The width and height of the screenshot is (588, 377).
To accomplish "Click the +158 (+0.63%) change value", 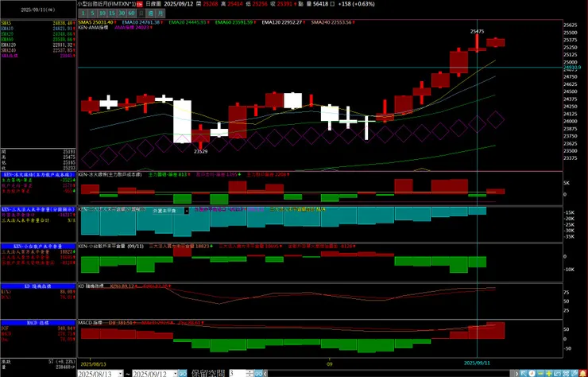I will click(356, 4).
